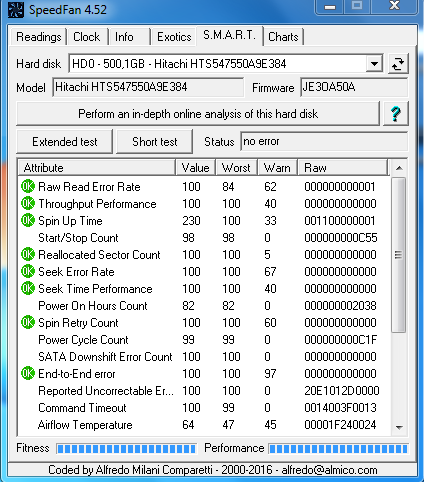Click the Model text field
This screenshot has width=424, height=482.
(148, 87)
